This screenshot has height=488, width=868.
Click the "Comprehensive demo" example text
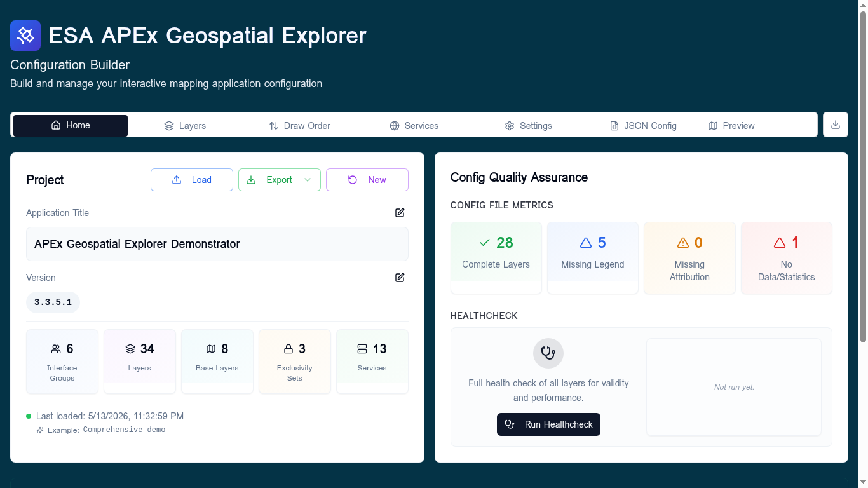point(124,430)
